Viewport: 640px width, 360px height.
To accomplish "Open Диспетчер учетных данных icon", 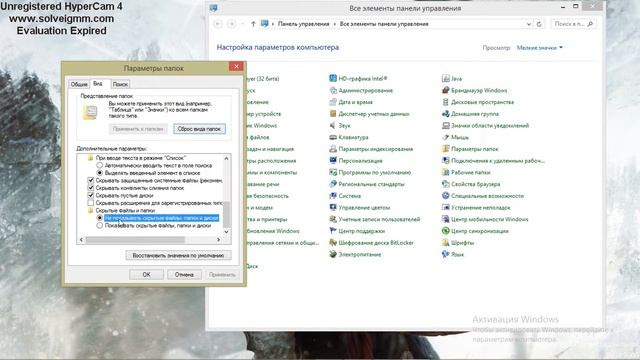I will point(333,114).
